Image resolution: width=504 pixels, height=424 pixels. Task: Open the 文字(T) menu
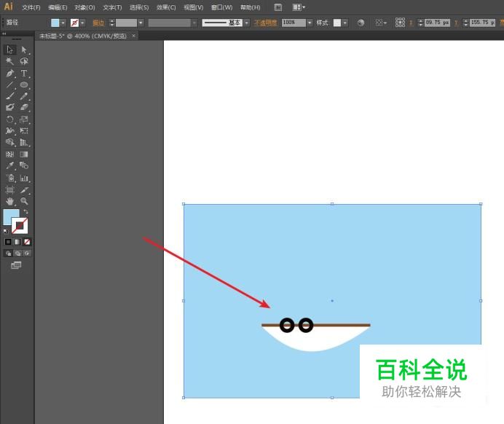pyautogui.click(x=112, y=7)
